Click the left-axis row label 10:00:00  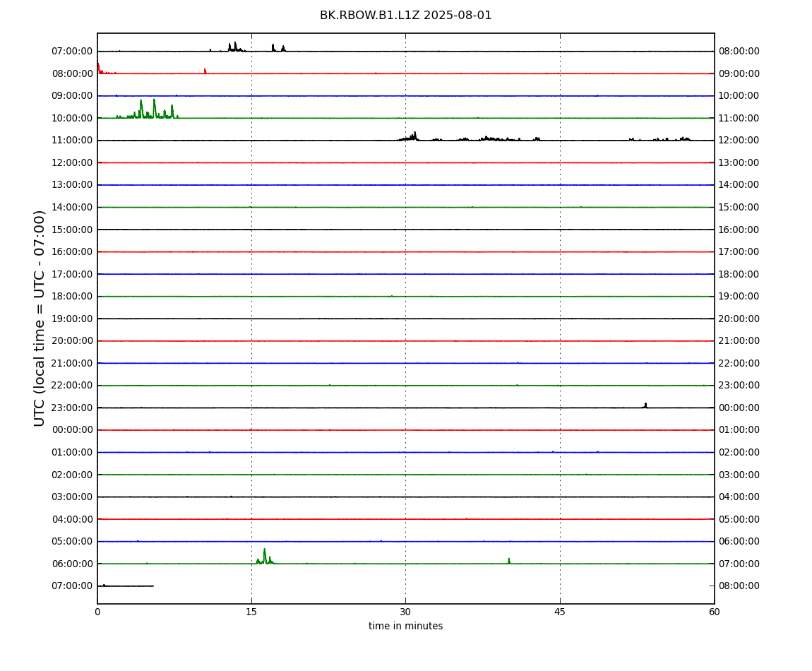coord(73,118)
